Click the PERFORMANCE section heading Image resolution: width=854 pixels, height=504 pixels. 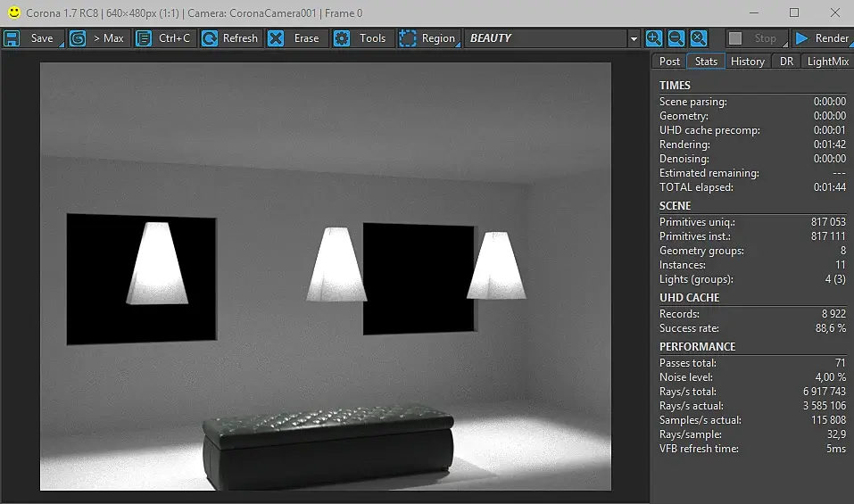pos(697,347)
